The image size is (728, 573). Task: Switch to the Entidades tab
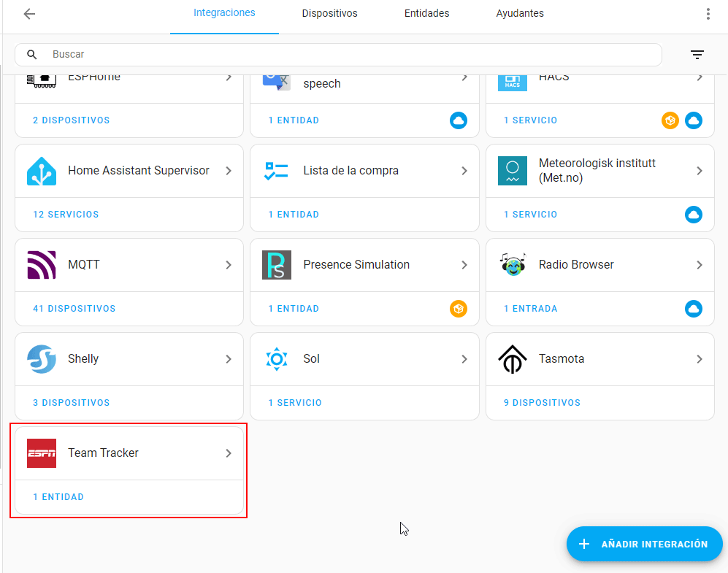tap(426, 14)
